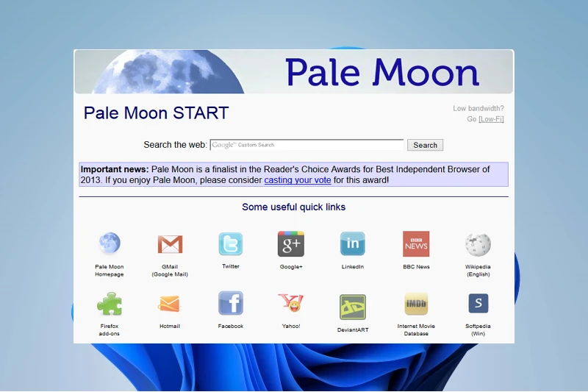Open the Twitter bird icon
This screenshot has width=588, height=392.
231,244
